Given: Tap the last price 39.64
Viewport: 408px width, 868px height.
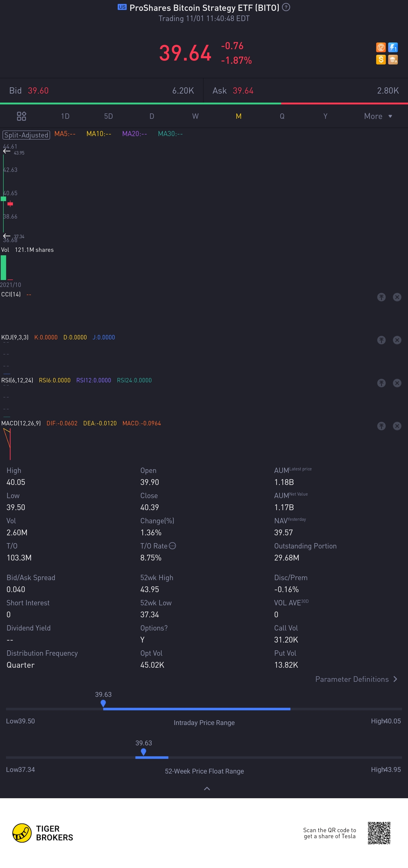Looking at the screenshot, I should point(185,53).
